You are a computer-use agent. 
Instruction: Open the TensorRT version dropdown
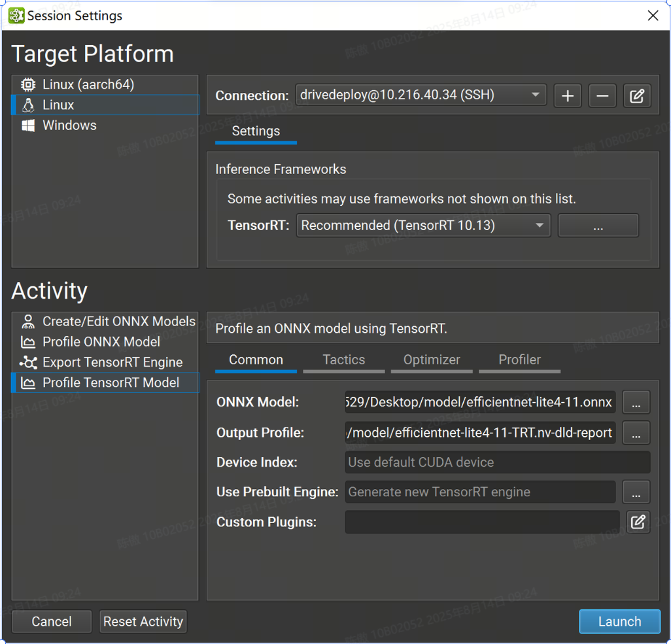(423, 225)
